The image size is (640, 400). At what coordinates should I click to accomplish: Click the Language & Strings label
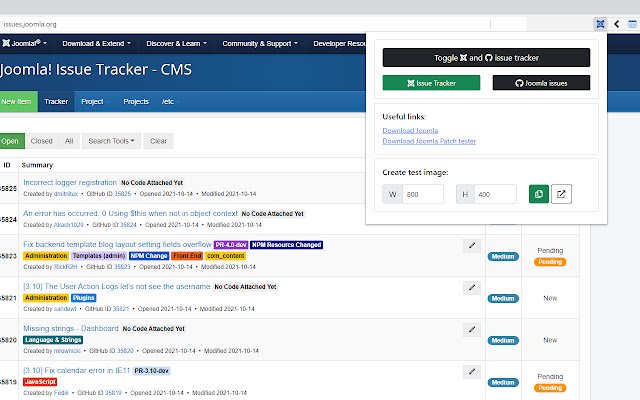[53, 340]
